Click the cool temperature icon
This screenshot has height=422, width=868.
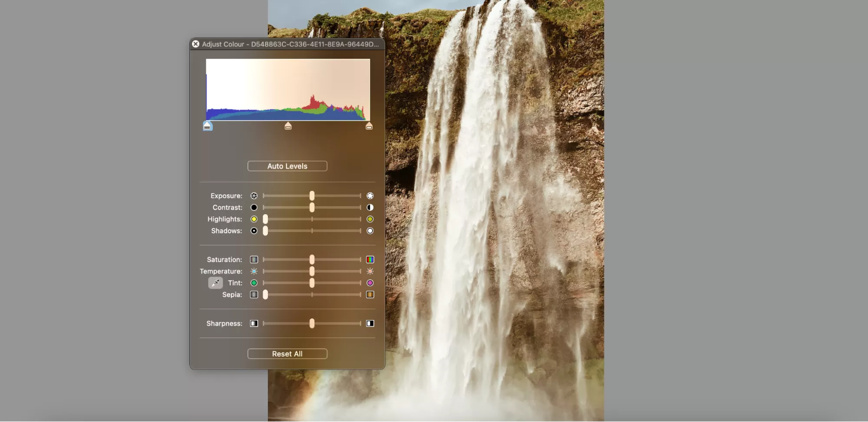click(x=254, y=271)
